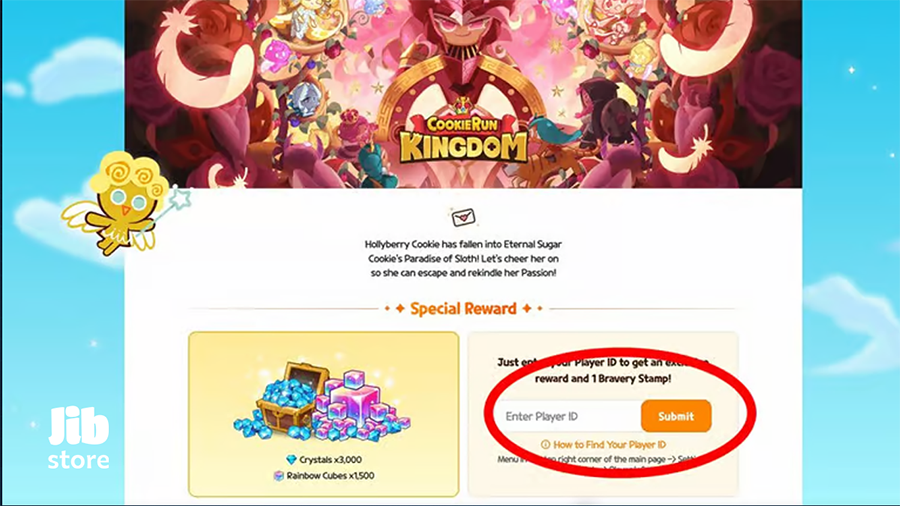Click the blue crystal icon next to Crystals x3,000
The height and width of the screenshot is (506, 900).
click(291, 460)
